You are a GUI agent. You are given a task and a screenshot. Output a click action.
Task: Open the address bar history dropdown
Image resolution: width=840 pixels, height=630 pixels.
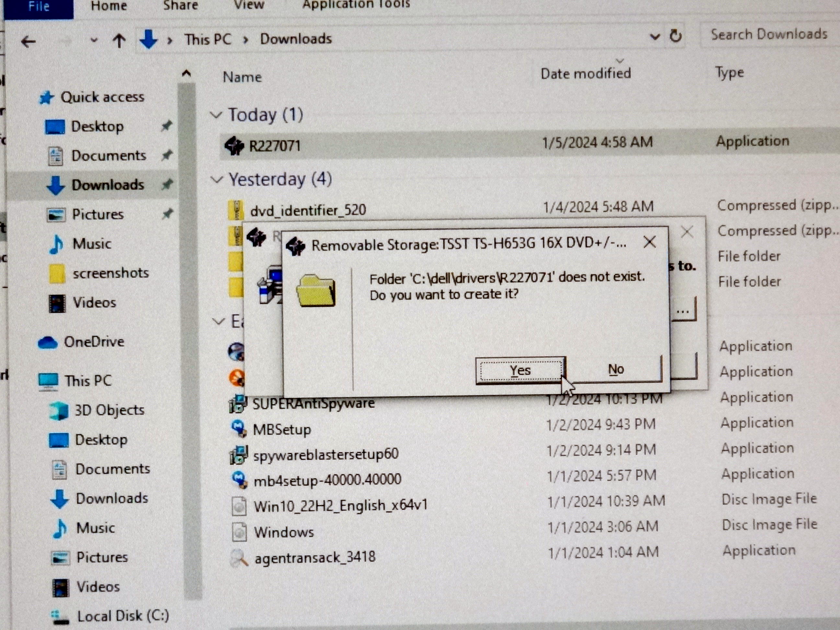655,37
